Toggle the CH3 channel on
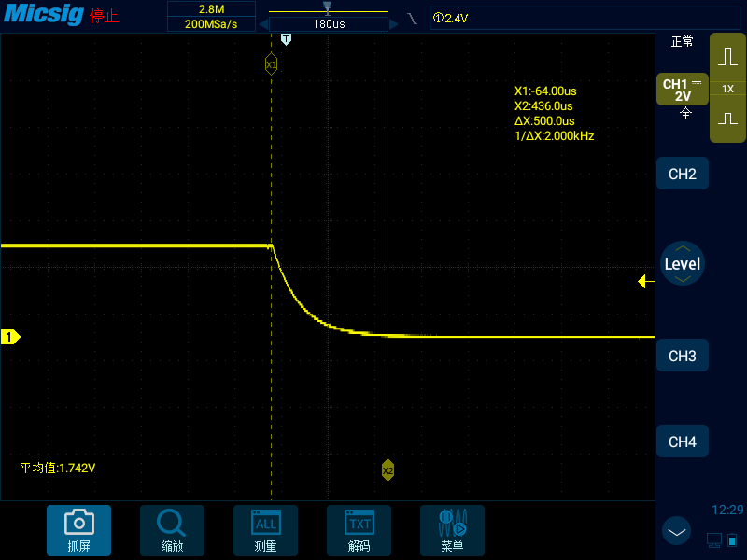 (683, 356)
